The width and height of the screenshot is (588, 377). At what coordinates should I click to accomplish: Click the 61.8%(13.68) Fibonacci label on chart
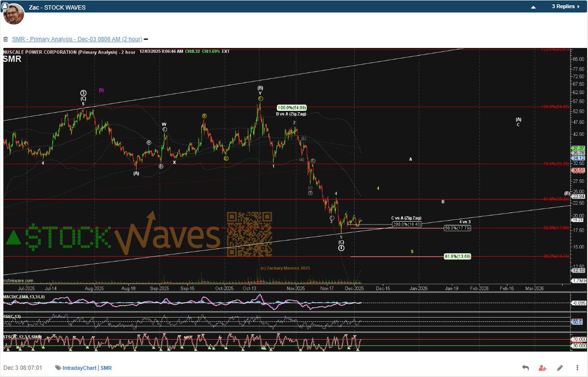tap(457, 256)
